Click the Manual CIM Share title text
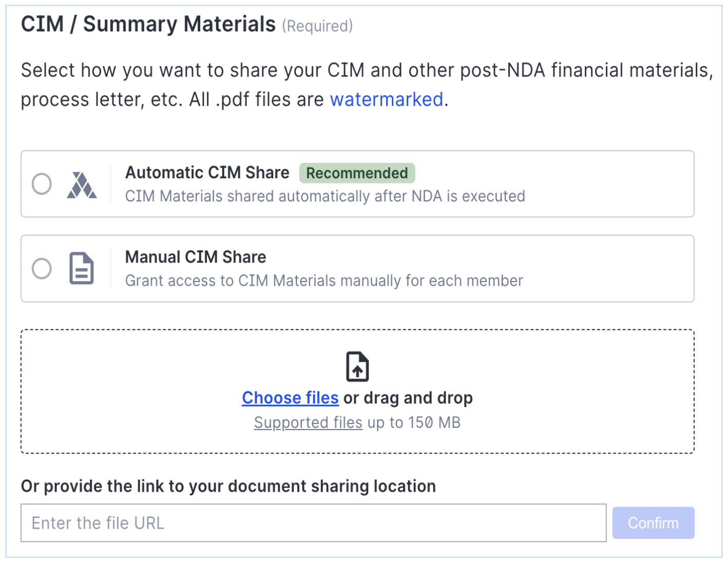This screenshot has width=728, height=562. tap(196, 257)
